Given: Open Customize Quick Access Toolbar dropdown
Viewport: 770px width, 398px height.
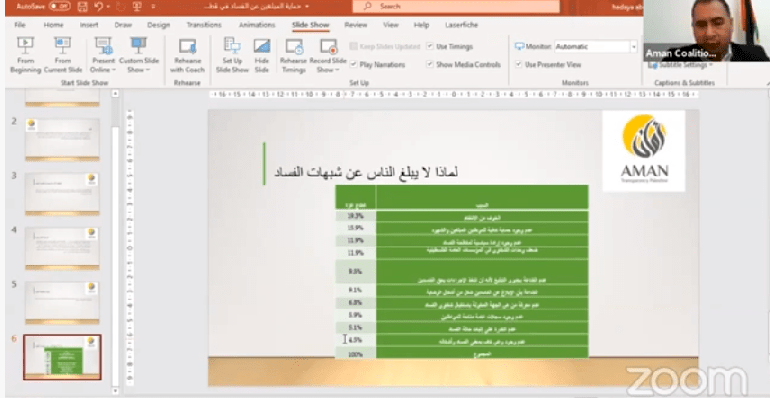Looking at the screenshot, I should click(x=153, y=6).
